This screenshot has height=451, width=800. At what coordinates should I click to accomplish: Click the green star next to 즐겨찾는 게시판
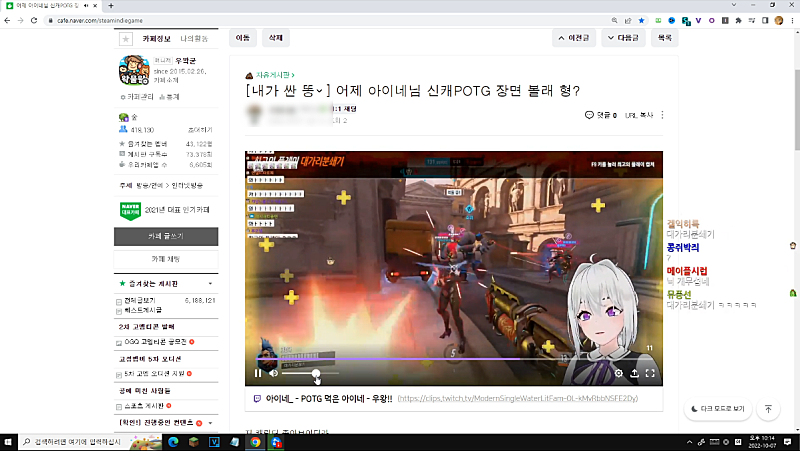pos(122,283)
